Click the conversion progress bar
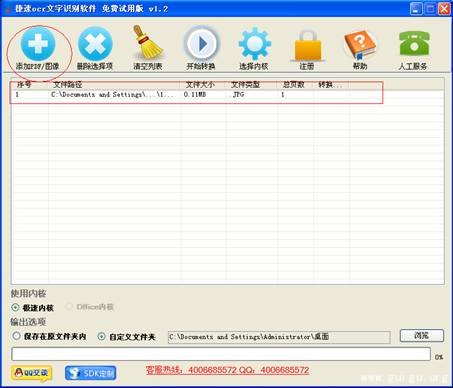 221,354
